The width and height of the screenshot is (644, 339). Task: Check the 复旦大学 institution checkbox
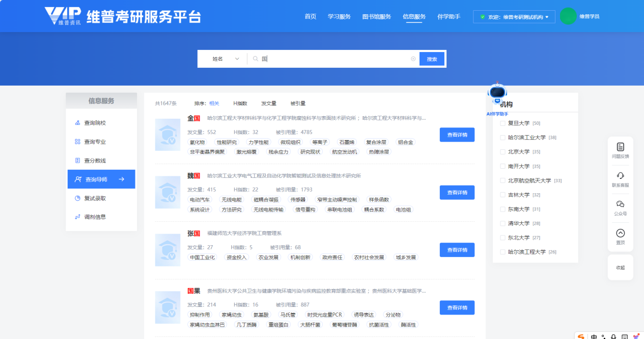pos(503,123)
